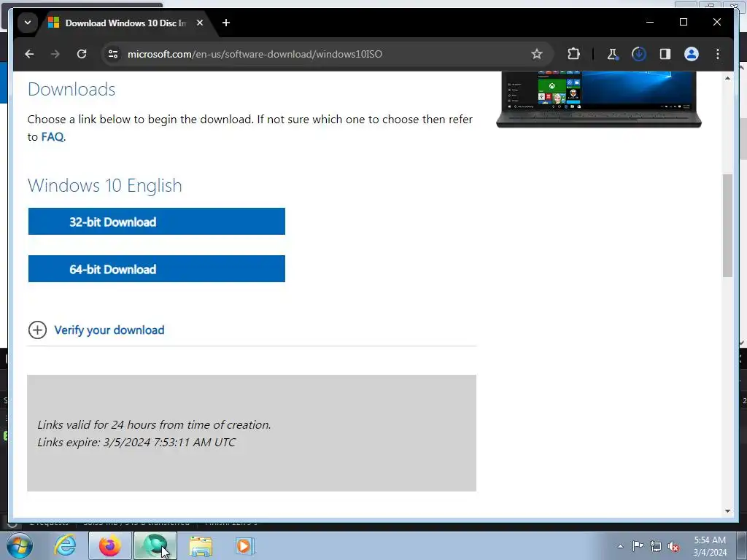The height and width of the screenshot is (560, 747).
Task: Click the Windows 10 laptop image
Action: pyautogui.click(x=599, y=99)
